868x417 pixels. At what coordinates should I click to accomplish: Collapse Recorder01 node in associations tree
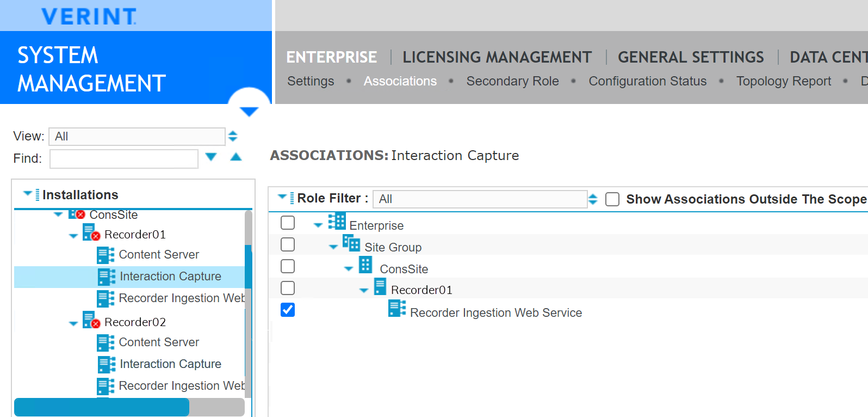[364, 291]
